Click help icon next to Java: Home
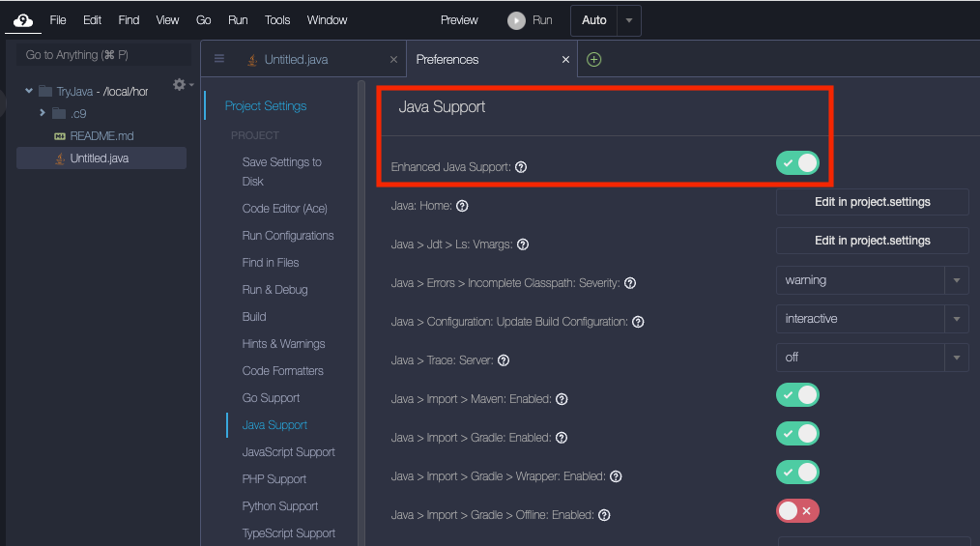Image resolution: width=980 pixels, height=546 pixels. coord(462,206)
